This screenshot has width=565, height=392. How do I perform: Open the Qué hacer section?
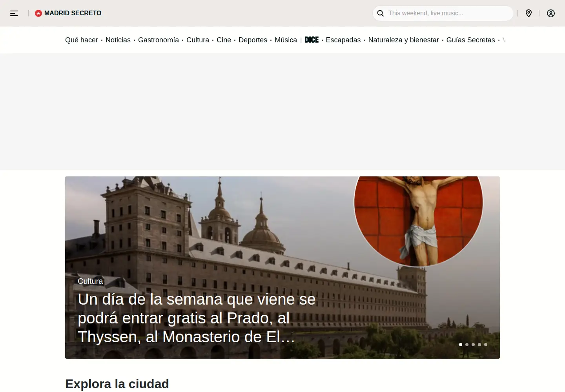click(x=82, y=40)
